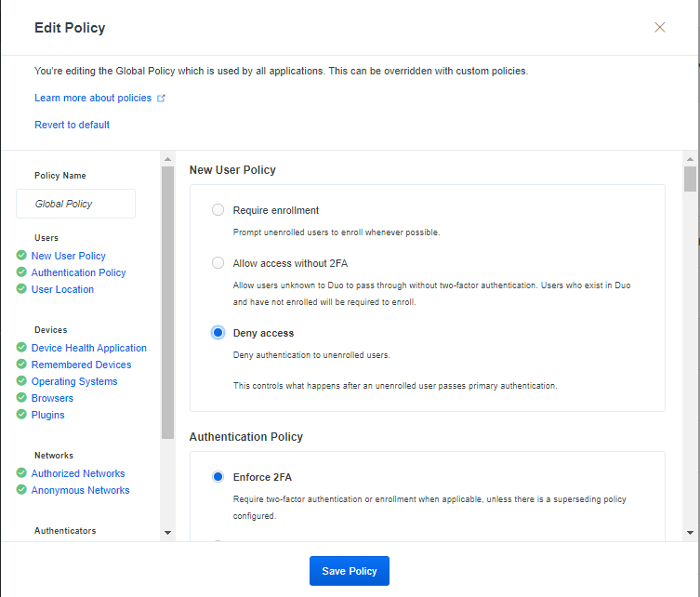
Task: Click the main panel vertical scrollbar thumb
Action: pos(690,179)
